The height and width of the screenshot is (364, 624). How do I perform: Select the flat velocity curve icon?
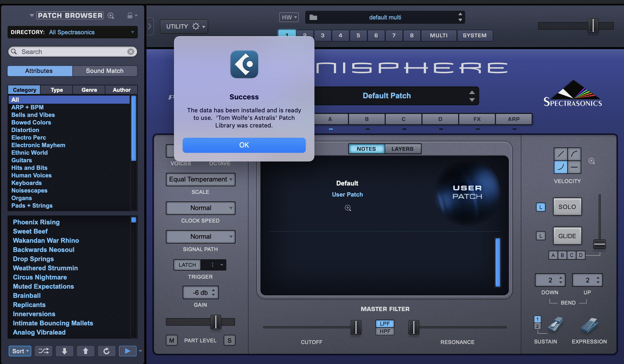pyautogui.click(x=574, y=167)
